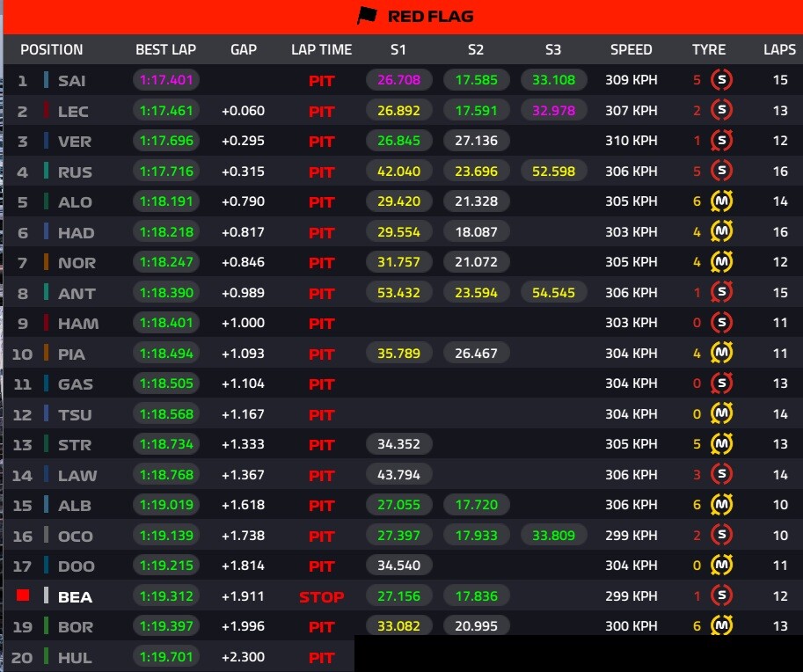Click the GAP column header
The height and width of the screenshot is (672, 803).
244,49
